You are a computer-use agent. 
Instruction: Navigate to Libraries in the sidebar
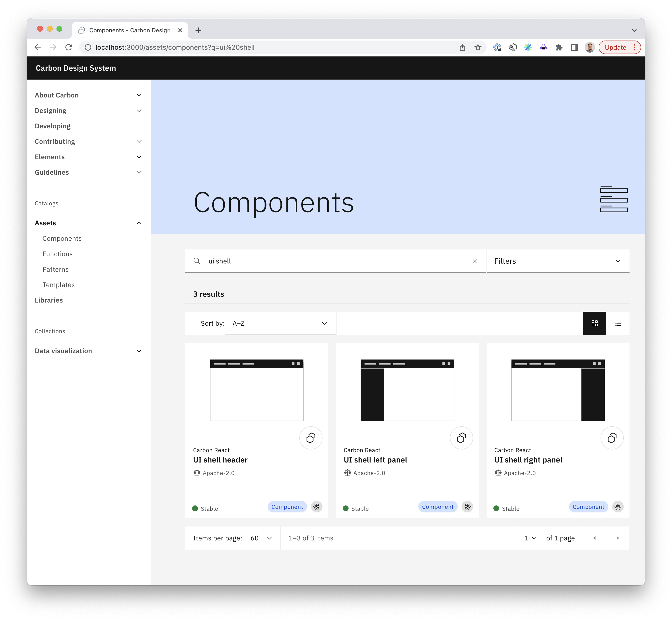point(49,300)
